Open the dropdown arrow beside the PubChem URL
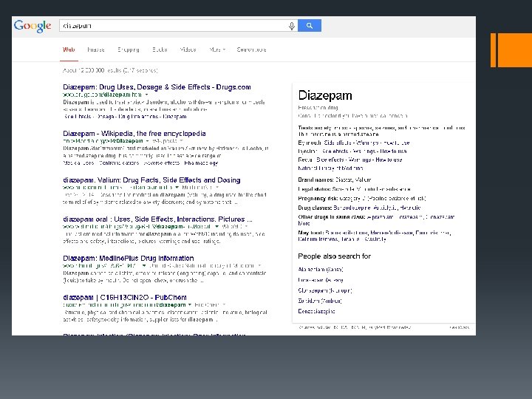Viewport: 532px width, 399px height. click(190, 304)
